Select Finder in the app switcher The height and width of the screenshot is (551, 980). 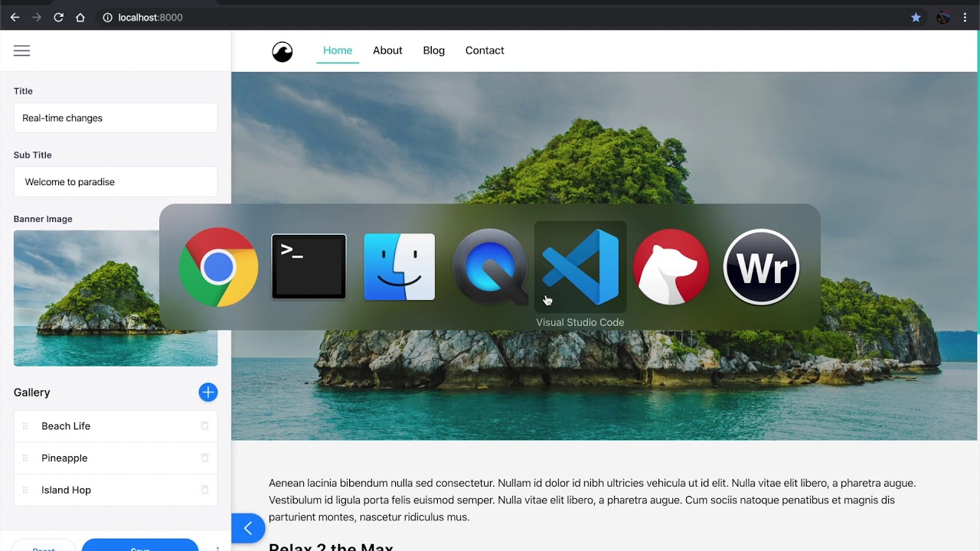[x=399, y=267]
